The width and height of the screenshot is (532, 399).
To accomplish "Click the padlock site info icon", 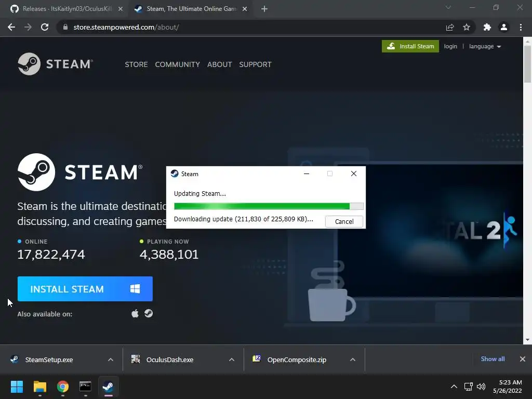I will point(65,27).
